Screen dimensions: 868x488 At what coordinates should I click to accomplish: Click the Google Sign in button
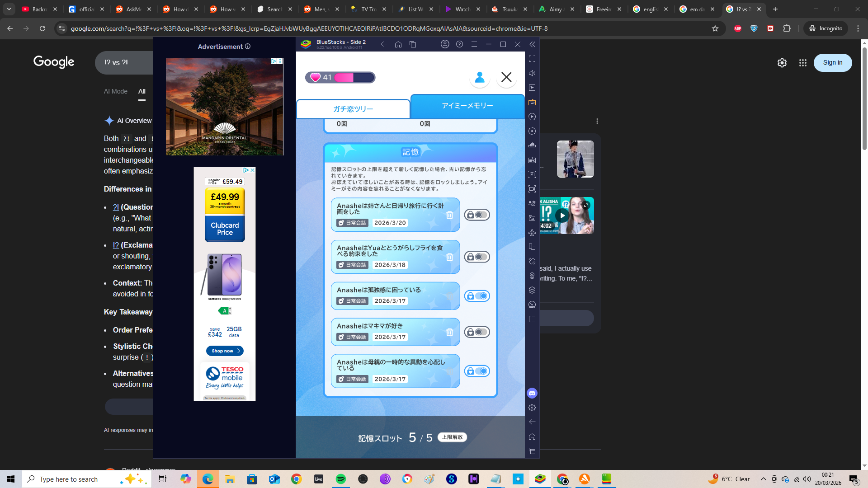coord(832,63)
